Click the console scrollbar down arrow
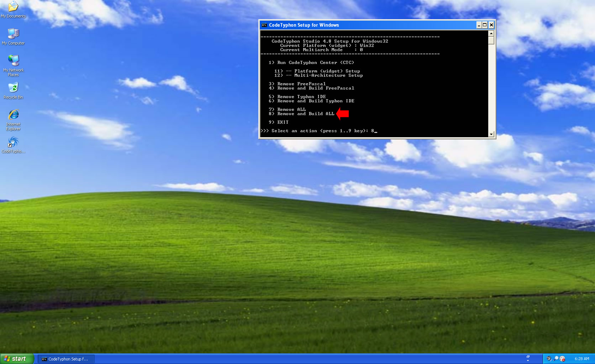The image size is (595, 364). (x=491, y=134)
